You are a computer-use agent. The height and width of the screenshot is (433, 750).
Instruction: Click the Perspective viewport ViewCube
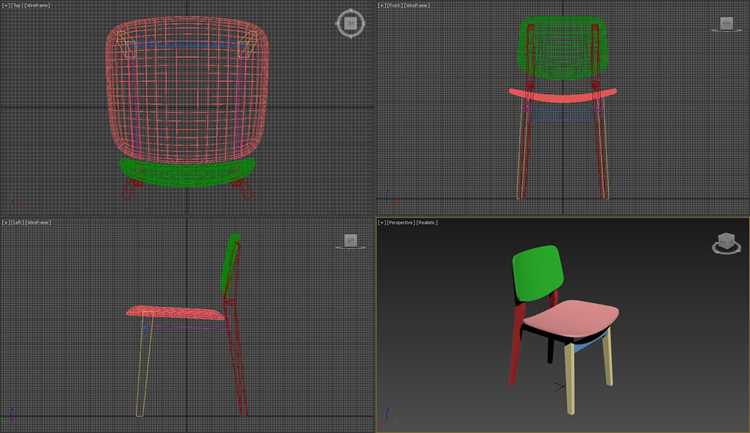coord(727,243)
